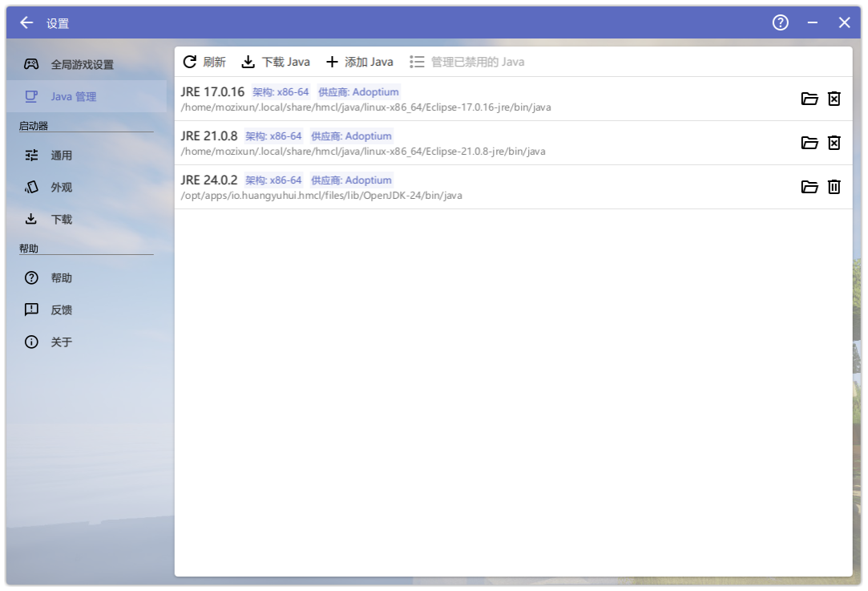Open folder icon for JRE 24.0.2
Image resolution: width=868 pixels, height=591 pixels.
click(809, 187)
